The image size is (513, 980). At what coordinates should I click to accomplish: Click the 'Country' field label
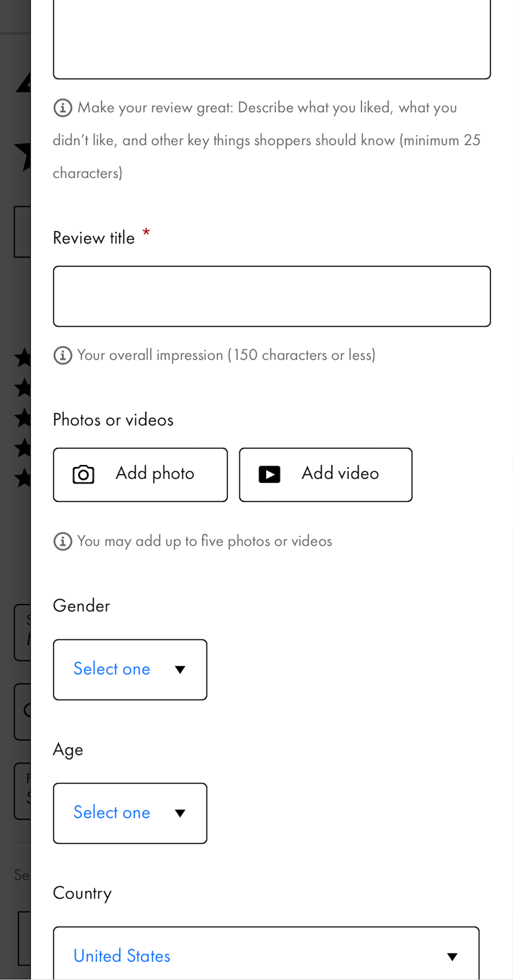pos(82,893)
